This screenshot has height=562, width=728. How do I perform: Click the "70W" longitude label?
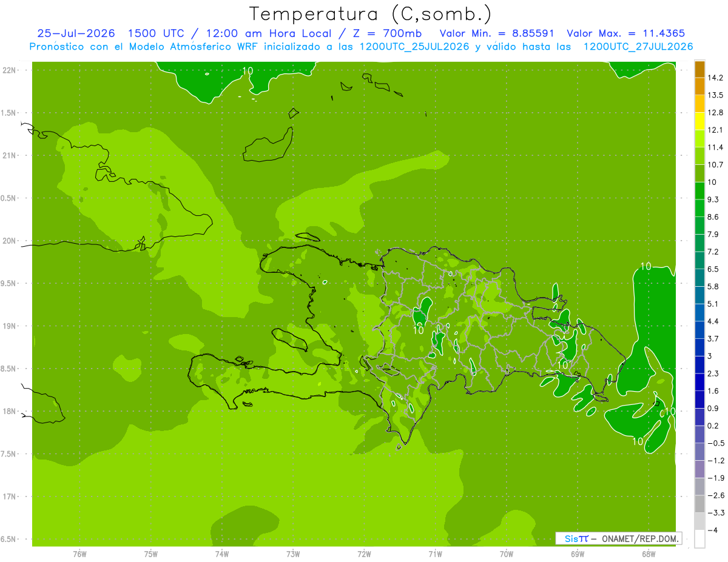tap(506, 554)
